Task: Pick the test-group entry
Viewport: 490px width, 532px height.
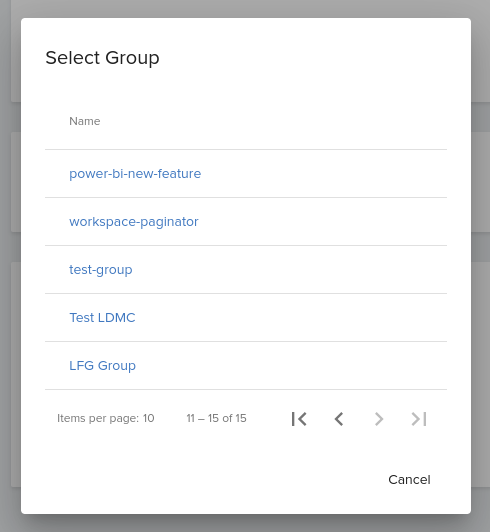Action: pyautogui.click(x=101, y=270)
